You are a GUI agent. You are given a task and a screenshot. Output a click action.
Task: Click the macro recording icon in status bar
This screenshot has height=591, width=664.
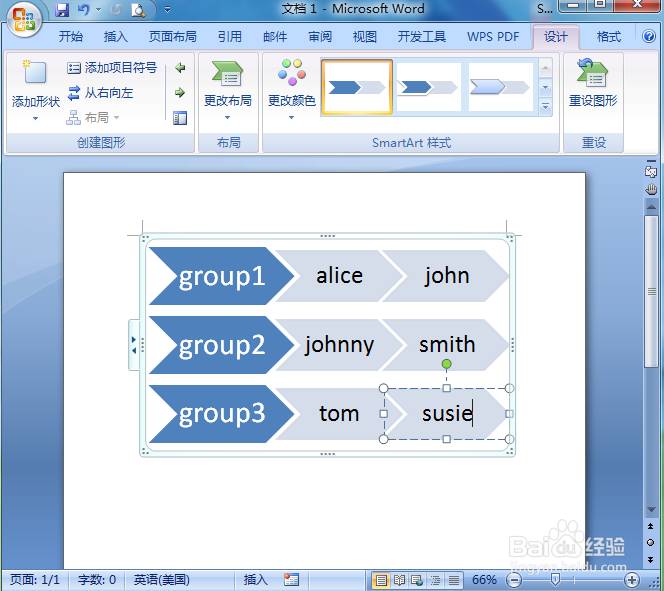[291, 580]
